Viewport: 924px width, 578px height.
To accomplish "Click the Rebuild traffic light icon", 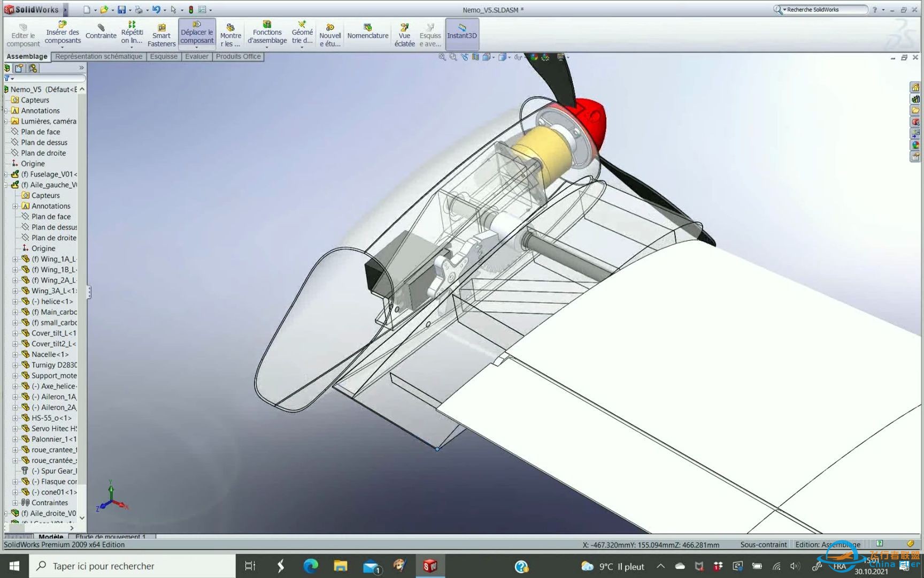I will [191, 10].
